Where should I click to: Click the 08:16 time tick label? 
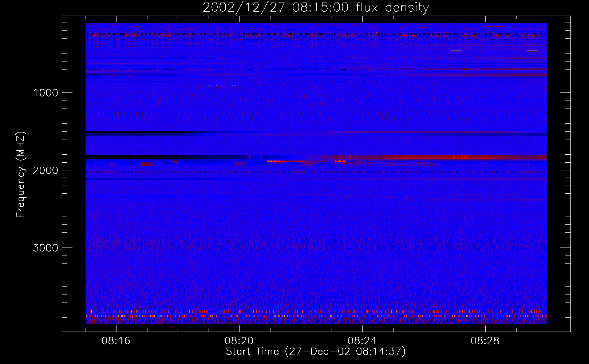pos(116,341)
